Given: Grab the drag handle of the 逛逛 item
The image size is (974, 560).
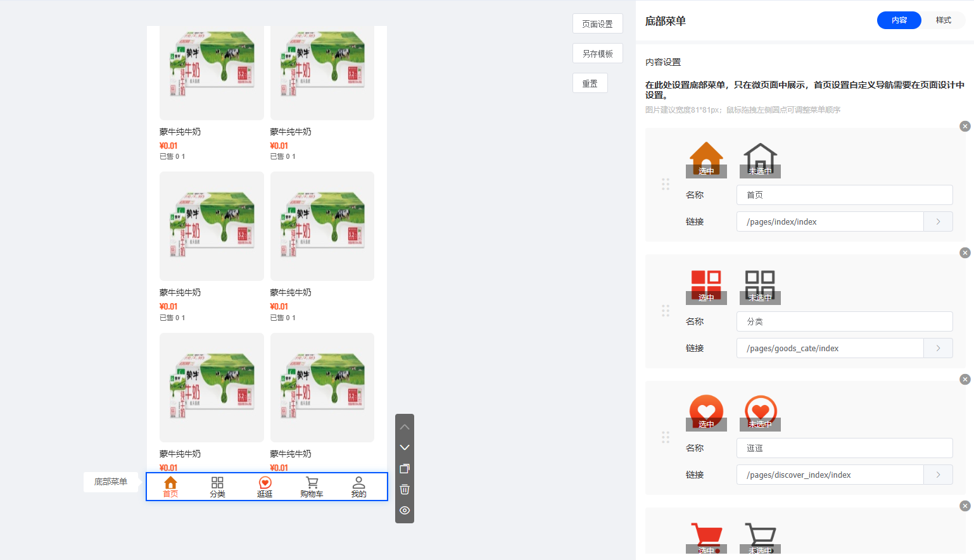Looking at the screenshot, I should [666, 437].
